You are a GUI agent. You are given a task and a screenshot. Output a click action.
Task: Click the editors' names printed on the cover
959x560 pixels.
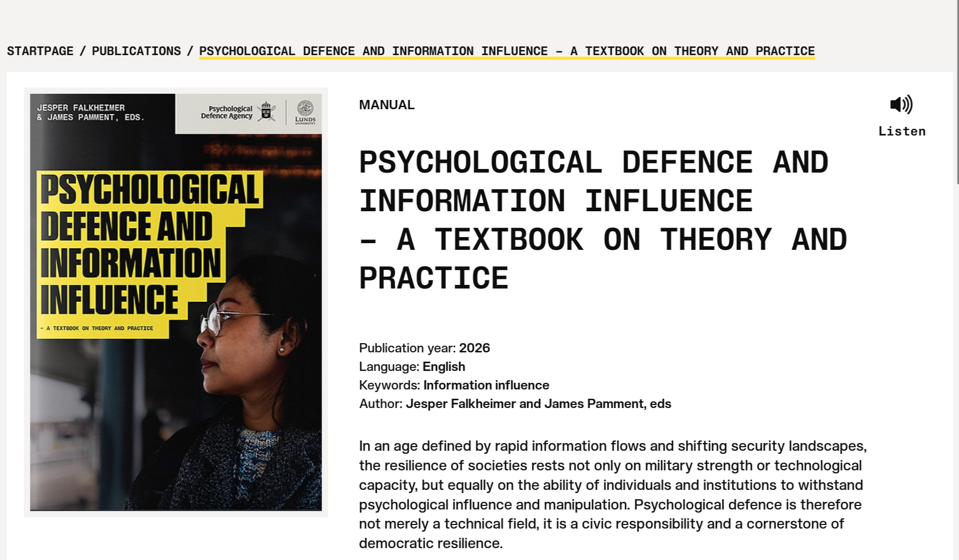click(x=90, y=113)
